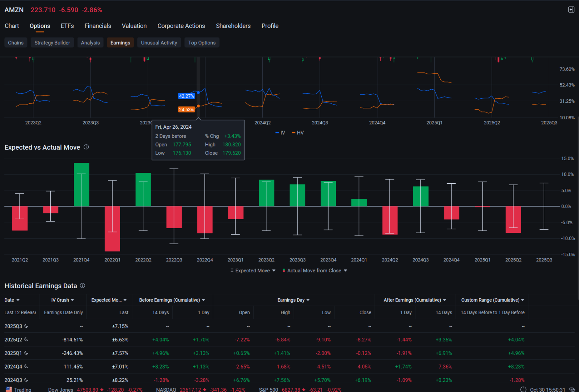The image size is (579, 392).
Task: Click the refresh clock icon in status bar
Action: pyautogui.click(x=523, y=389)
